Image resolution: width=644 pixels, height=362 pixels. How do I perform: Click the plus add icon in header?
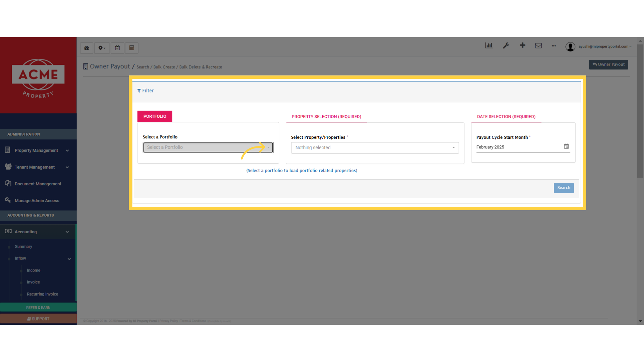click(x=522, y=45)
